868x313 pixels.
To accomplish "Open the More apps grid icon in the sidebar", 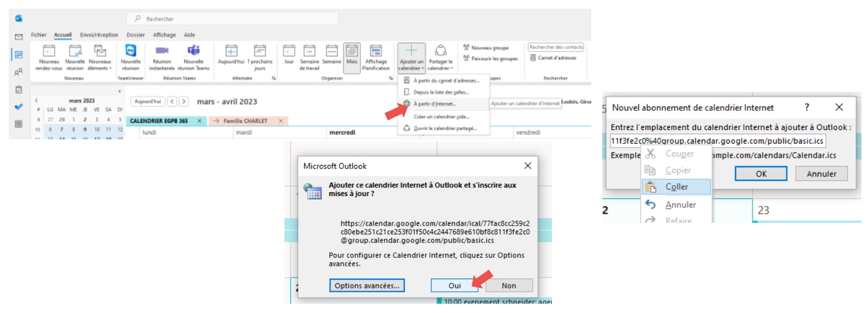I will (x=19, y=124).
